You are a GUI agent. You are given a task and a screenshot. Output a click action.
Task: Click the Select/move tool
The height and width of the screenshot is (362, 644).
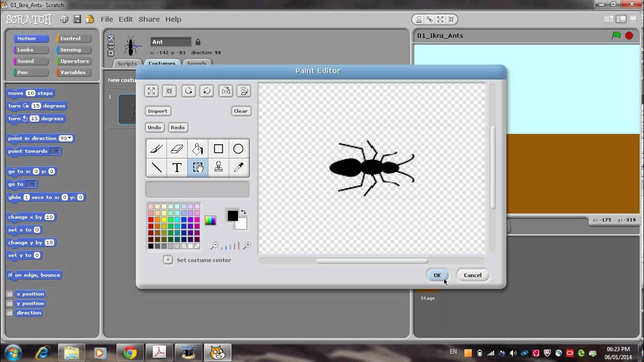[198, 167]
